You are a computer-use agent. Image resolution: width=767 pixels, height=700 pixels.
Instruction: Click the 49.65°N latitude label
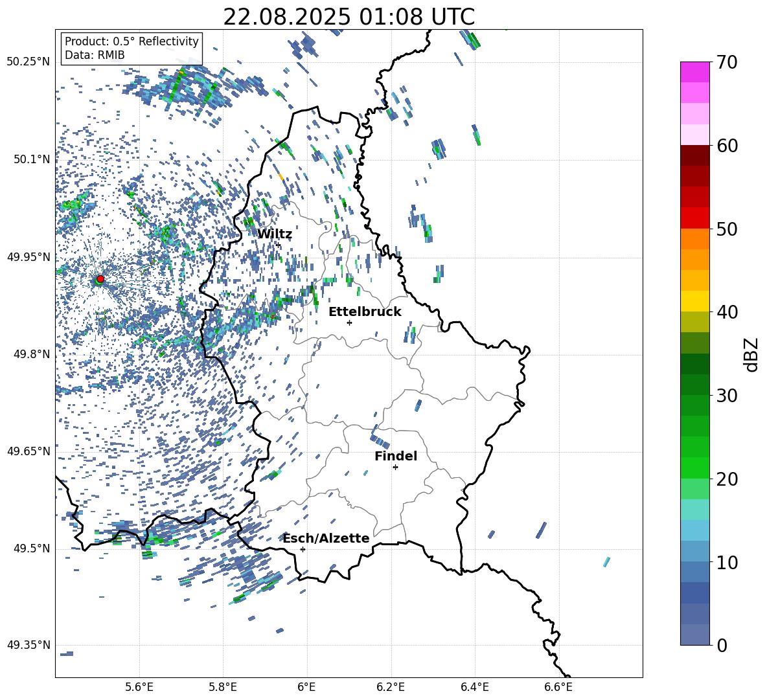click(x=29, y=451)
